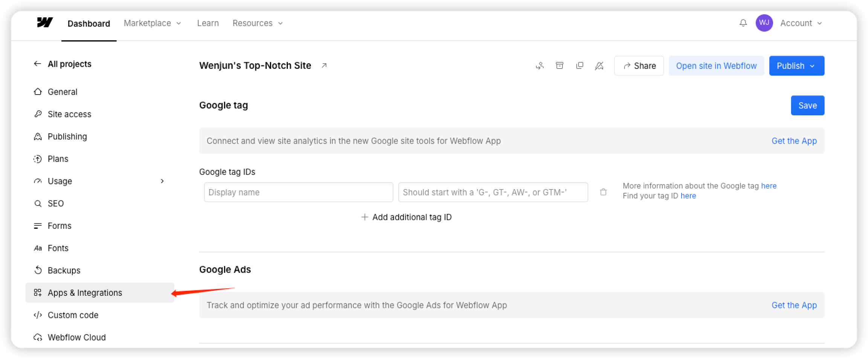The height and width of the screenshot is (359, 868).
Task: Click the WJ account avatar
Action: pyautogui.click(x=764, y=23)
